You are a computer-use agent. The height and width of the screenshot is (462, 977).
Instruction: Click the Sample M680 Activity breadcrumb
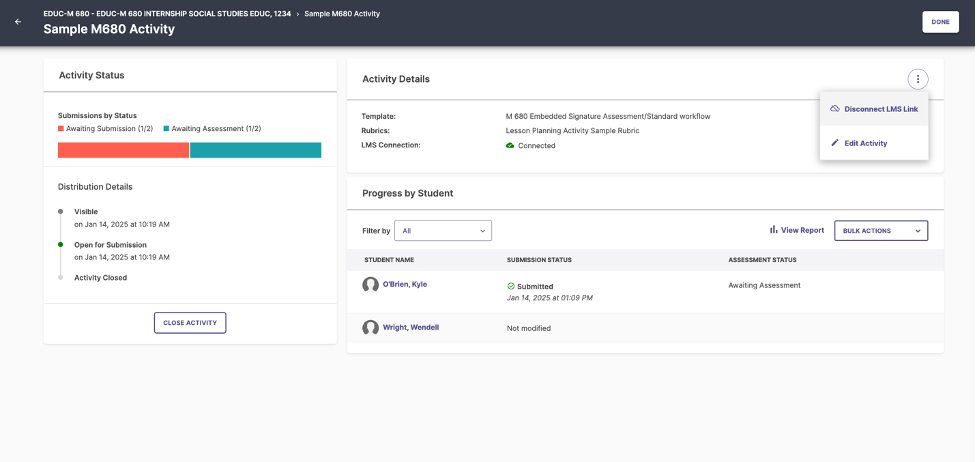pos(343,14)
